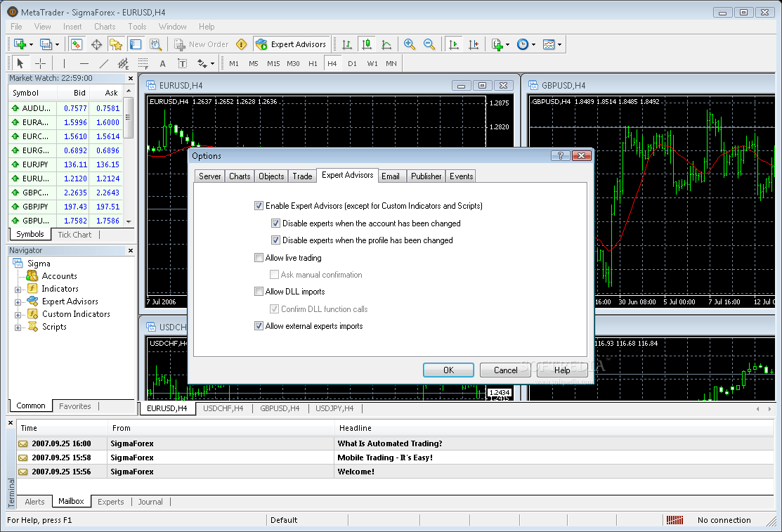Open the Templates dropdown arrow
The width and height of the screenshot is (782, 532).
(x=559, y=44)
